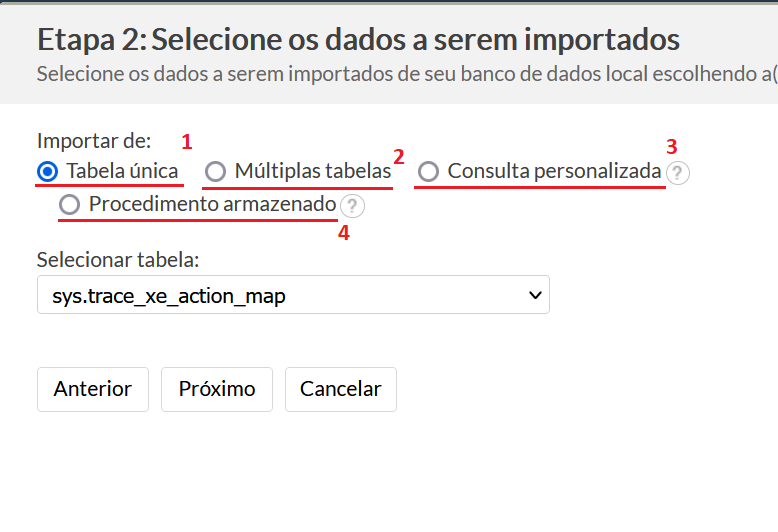Open the Selecionar tabela combo box

point(293,295)
